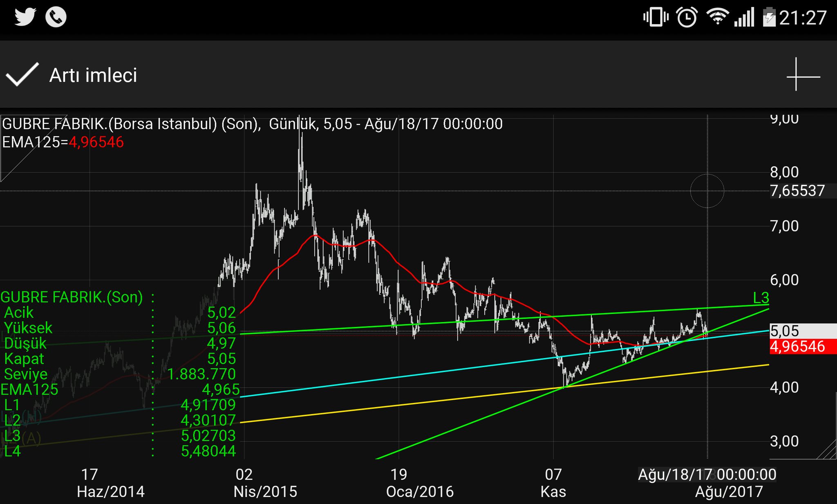This screenshot has width=837, height=504.
Task: Tap the alarm clock status icon
Action: pyautogui.click(x=687, y=18)
